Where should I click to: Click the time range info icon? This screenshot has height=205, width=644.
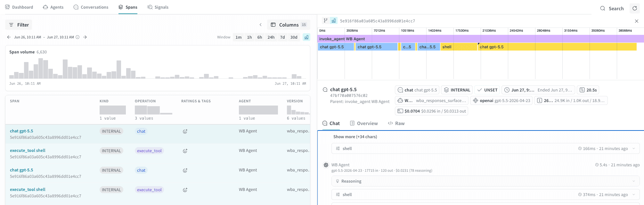[77, 37]
